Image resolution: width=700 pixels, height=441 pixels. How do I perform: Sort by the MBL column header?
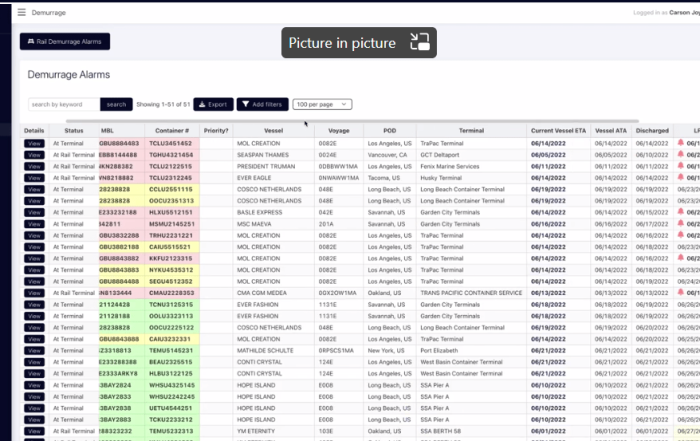[107, 131]
